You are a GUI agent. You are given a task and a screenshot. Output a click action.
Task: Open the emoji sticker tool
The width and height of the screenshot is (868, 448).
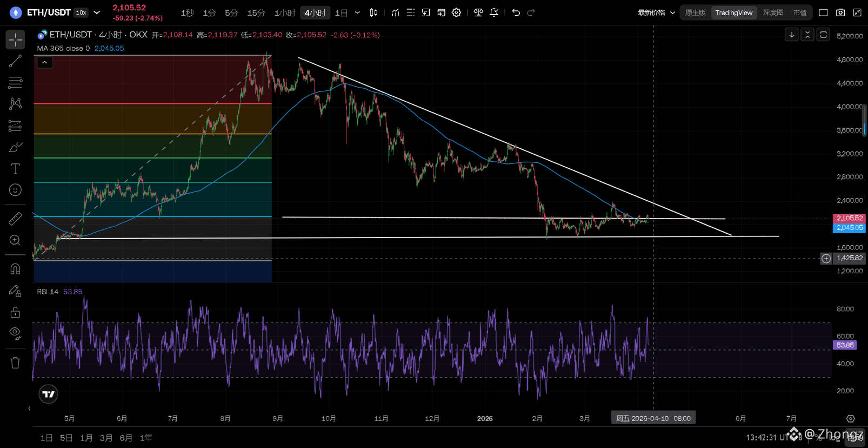click(x=15, y=190)
